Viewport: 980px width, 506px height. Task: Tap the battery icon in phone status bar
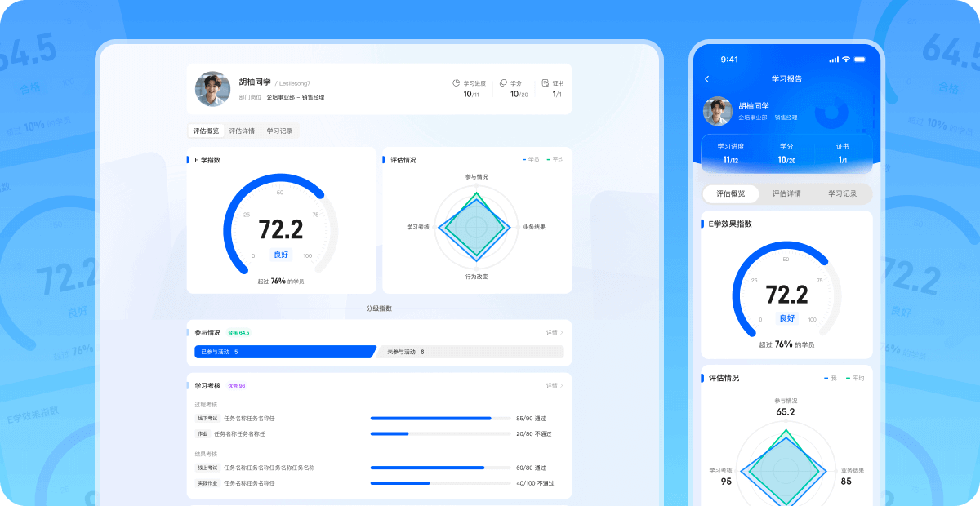[861, 60]
